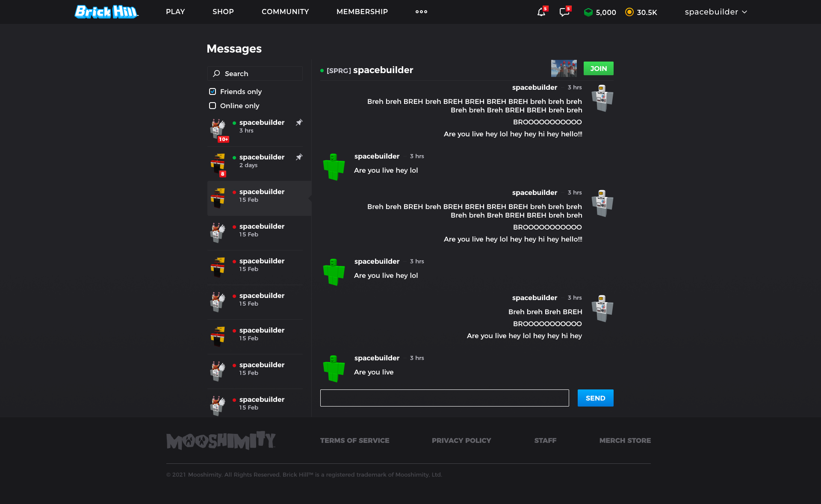Viewport: 821px width, 504px height.
Task: Click the message input text field
Action: click(x=444, y=398)
